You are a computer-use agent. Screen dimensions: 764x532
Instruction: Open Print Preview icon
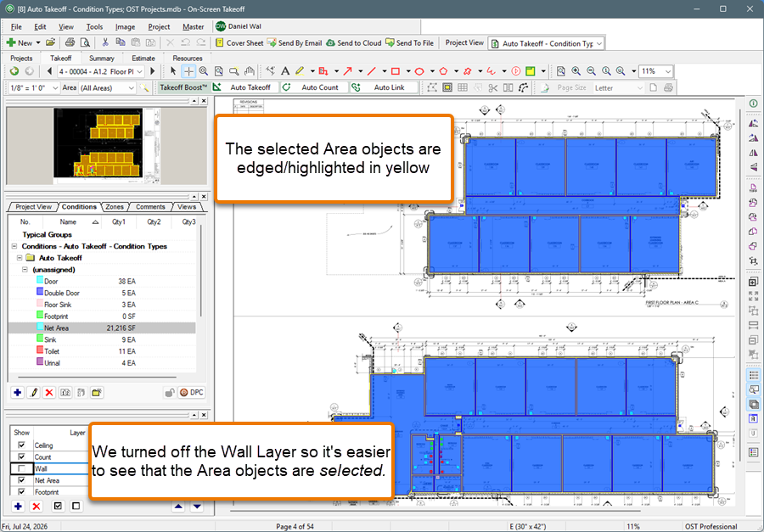click(85, 43)
